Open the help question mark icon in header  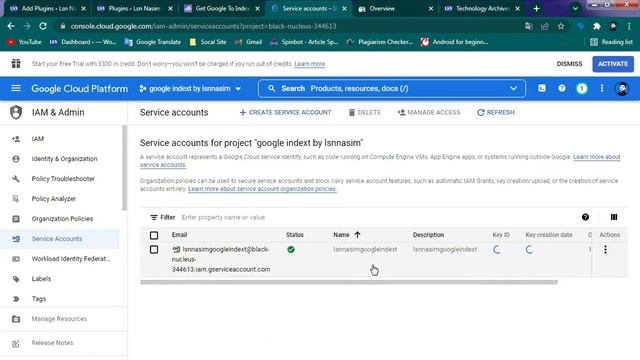562,88
